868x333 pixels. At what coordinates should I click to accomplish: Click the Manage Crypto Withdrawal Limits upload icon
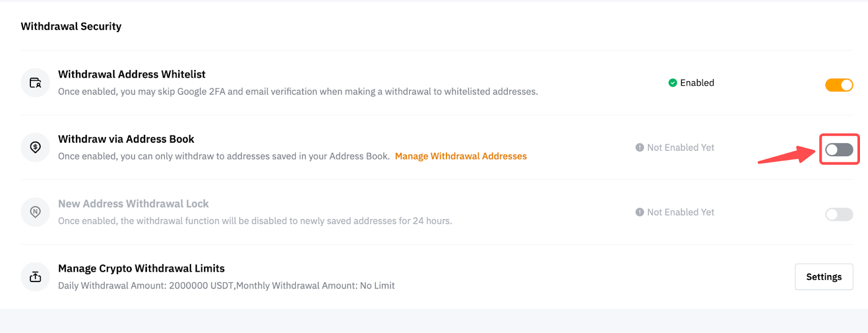click(35, 277)
